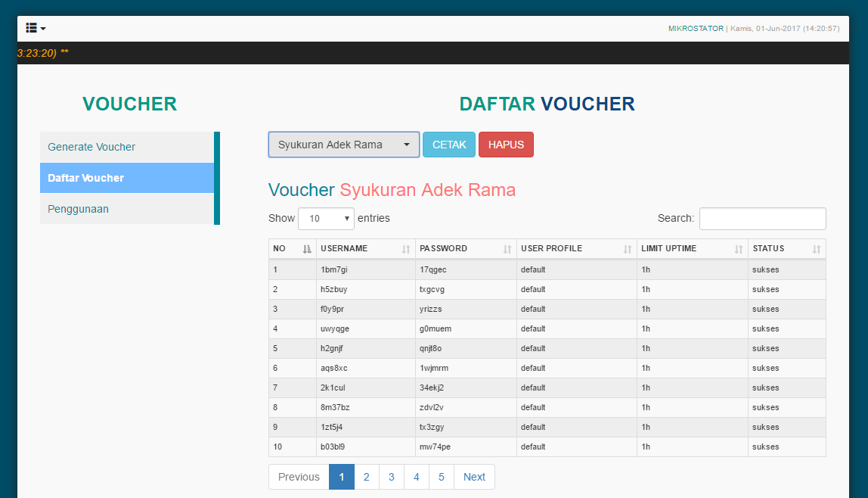Click inside the Search field
This screenshot has height=498, width=868.
pos(762,219)
